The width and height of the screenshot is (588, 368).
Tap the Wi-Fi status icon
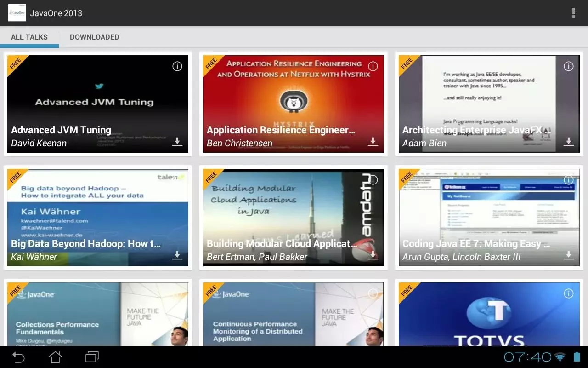tap(560, 357)
